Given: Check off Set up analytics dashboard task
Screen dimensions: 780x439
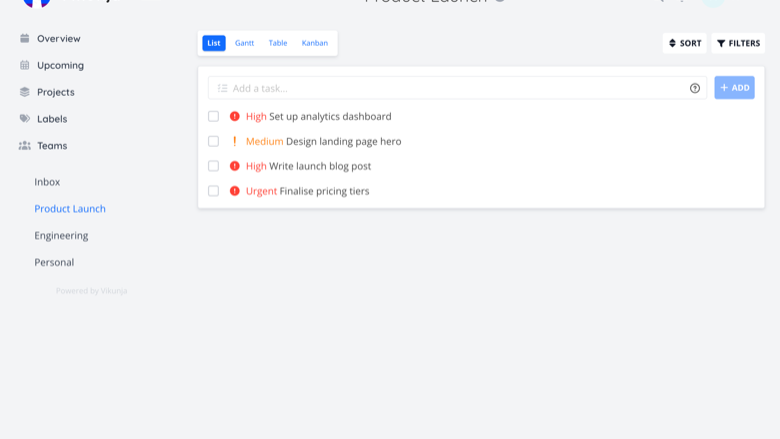Looking at the screenshot, I should pos(213,116).
